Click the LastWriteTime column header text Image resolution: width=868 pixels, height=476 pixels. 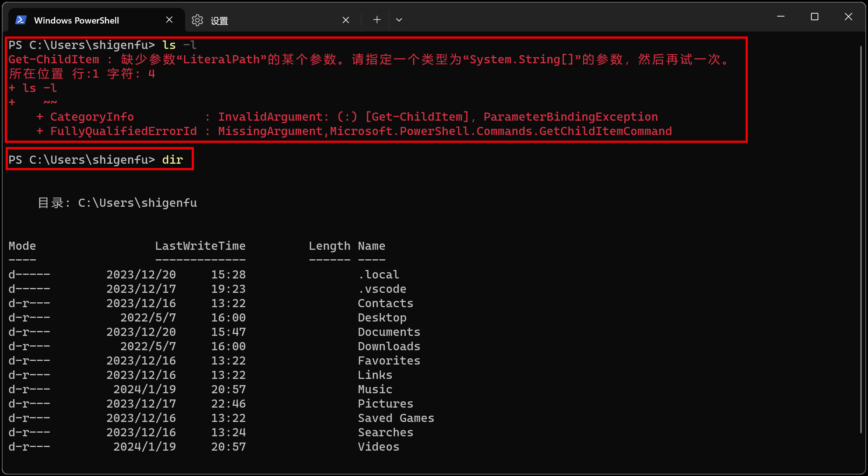coord(200,245)
